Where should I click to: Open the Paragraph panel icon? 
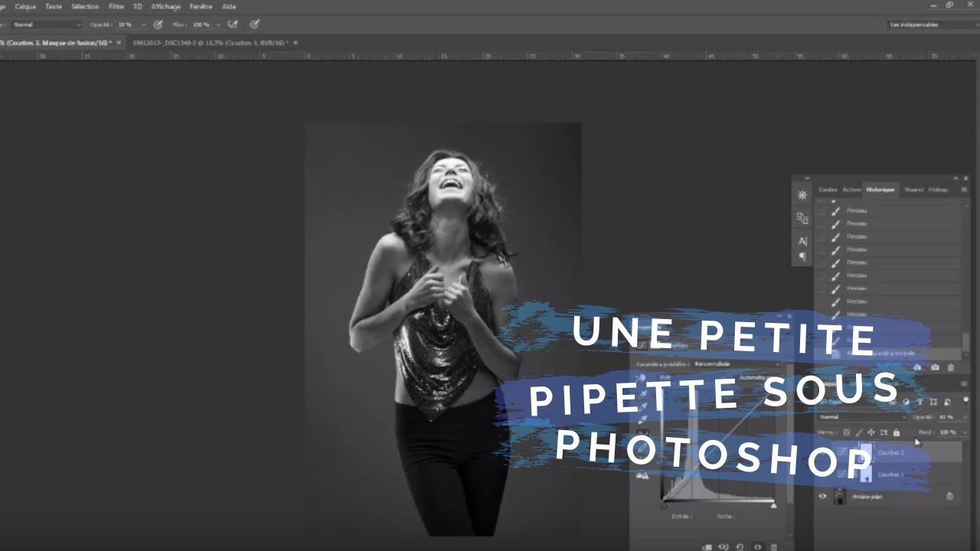(x=802, y=256)
